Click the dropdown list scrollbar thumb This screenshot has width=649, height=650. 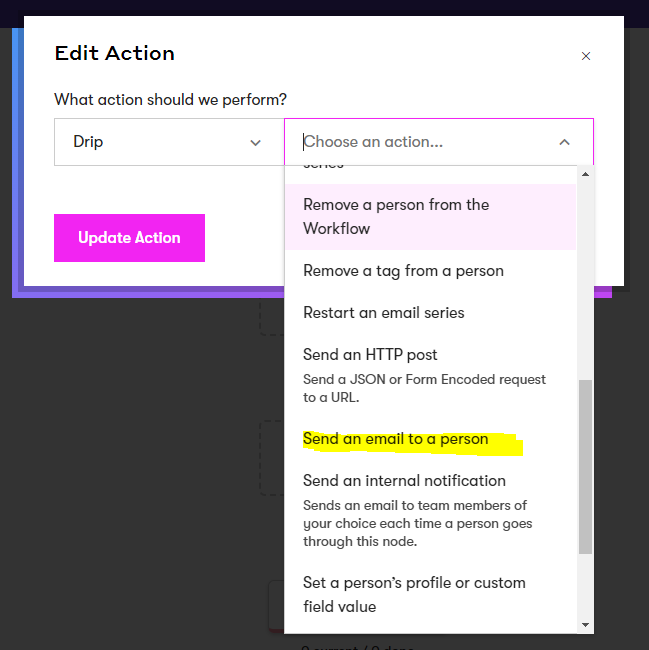click(585, 467)
